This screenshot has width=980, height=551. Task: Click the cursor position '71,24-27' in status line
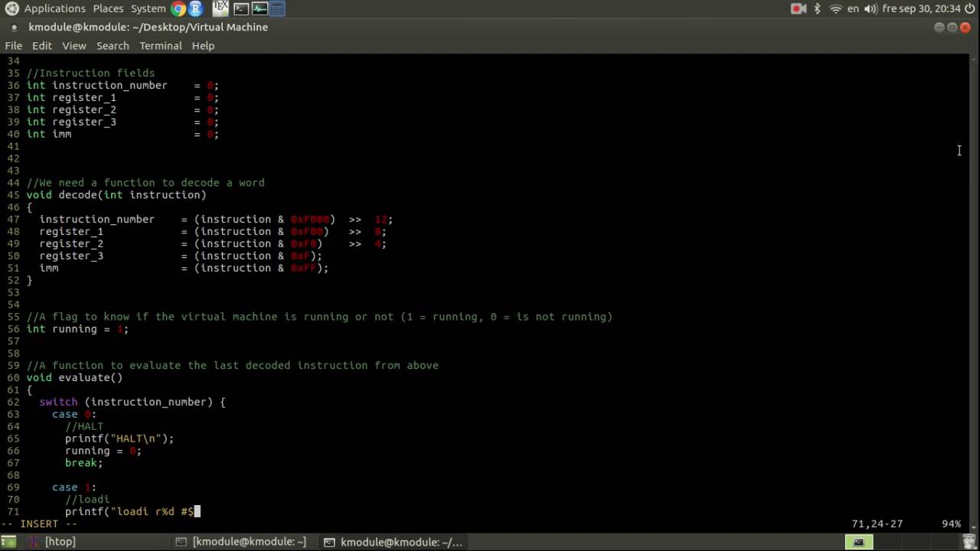(877, 524)
